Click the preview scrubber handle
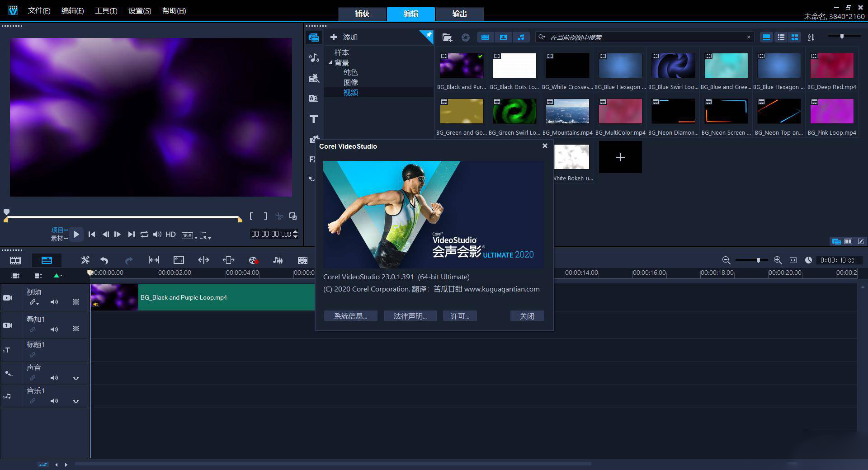868x470 pixels. pos(6,212)
